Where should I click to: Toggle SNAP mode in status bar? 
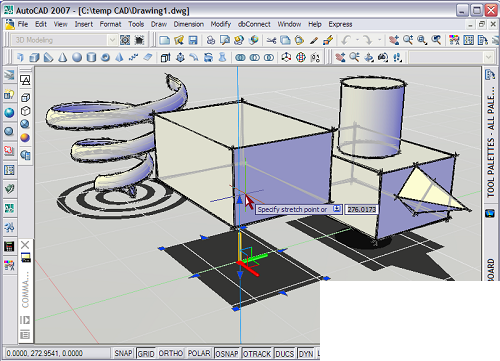tap(123, 353)
